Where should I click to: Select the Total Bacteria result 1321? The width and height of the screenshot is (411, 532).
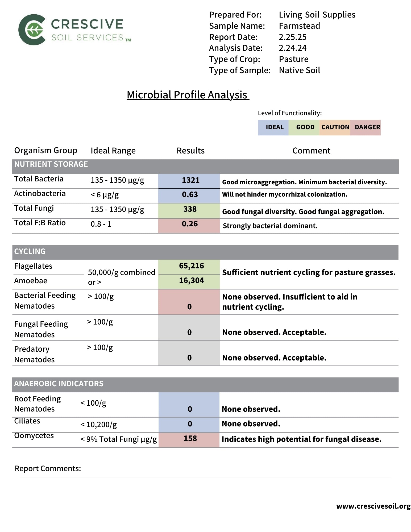(x=189, y=181)
